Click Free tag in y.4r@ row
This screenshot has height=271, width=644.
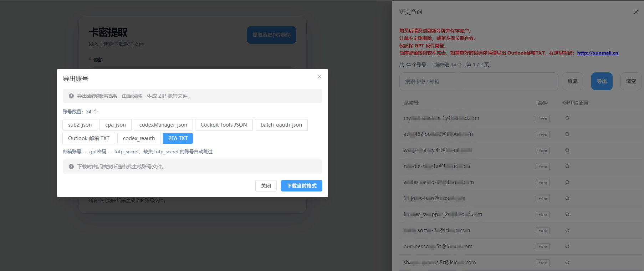[x=543, y=150]
